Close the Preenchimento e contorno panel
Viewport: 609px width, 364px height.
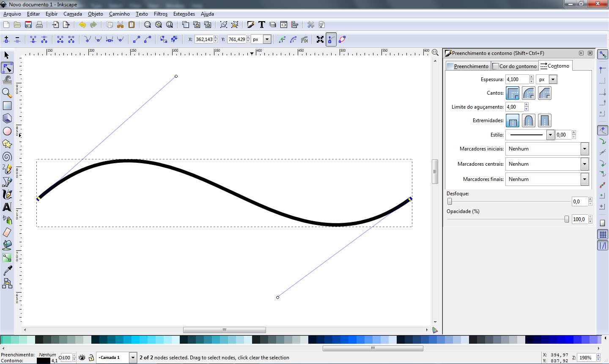(590, 53)
